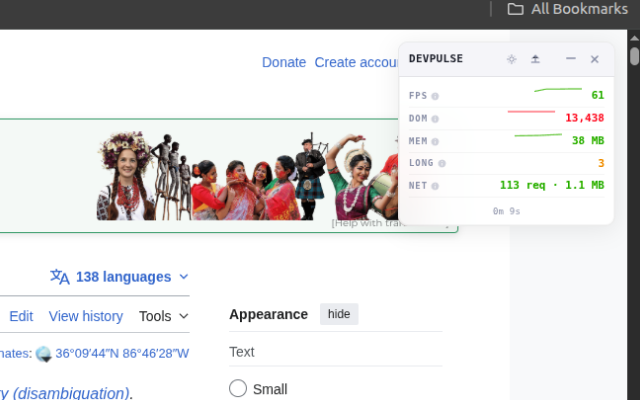Open MEM info tooltip icon
The width and height of the screenshot is (640, 400).
pyautogui.click(x=435, y=142)
